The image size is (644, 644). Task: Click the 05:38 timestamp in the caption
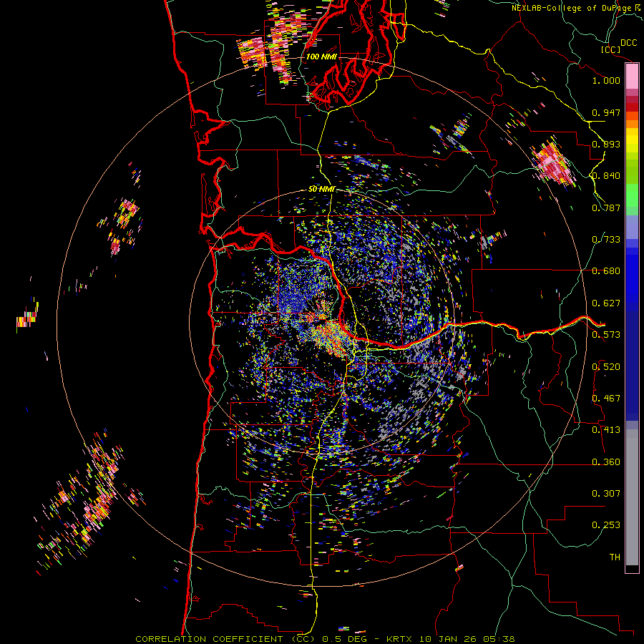tap(499, 639)
